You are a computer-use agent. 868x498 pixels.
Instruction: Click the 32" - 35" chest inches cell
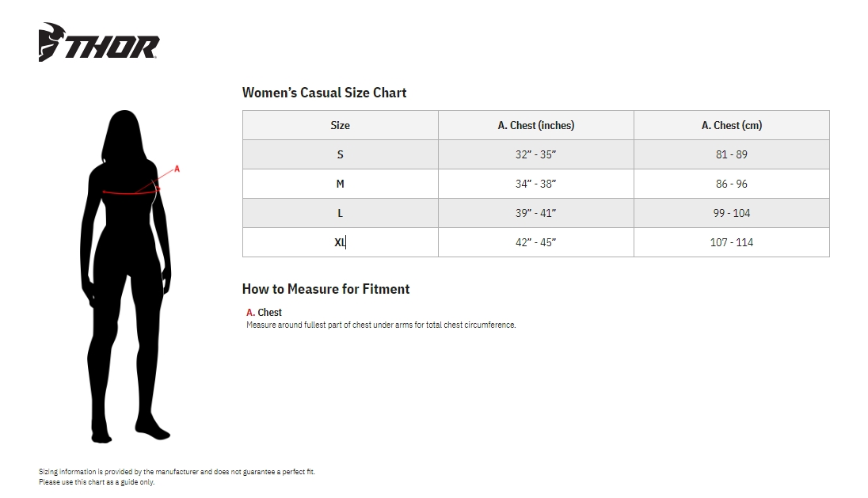coord(535,154)
